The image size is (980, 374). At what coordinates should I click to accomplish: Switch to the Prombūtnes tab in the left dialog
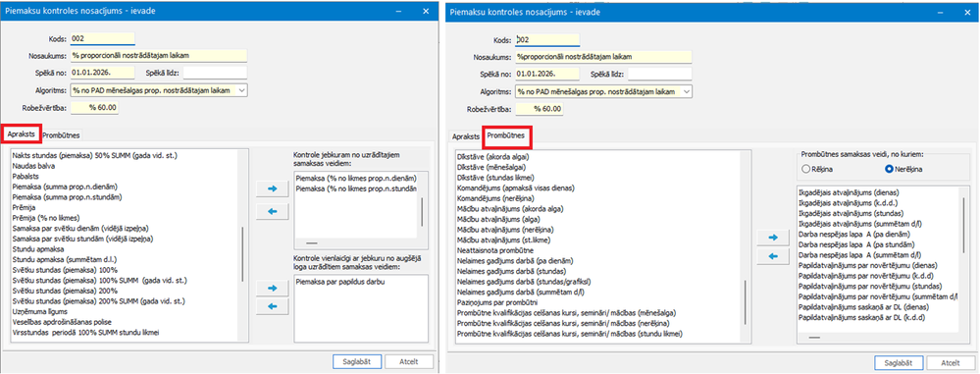(x=61, y=135)
